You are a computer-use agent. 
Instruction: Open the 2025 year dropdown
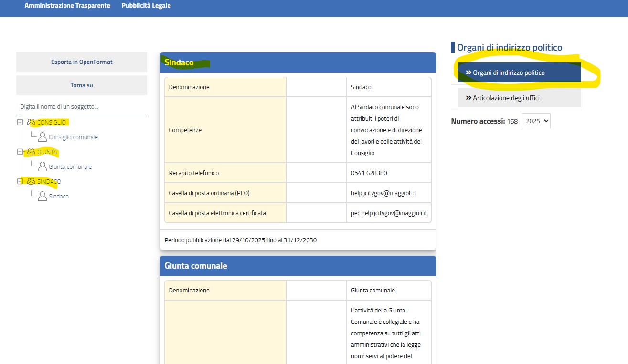[x=535, y=121]
